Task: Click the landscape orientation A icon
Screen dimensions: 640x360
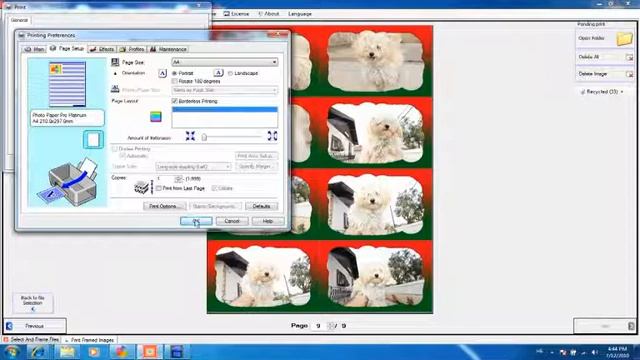Action: (x=218, y=73)
